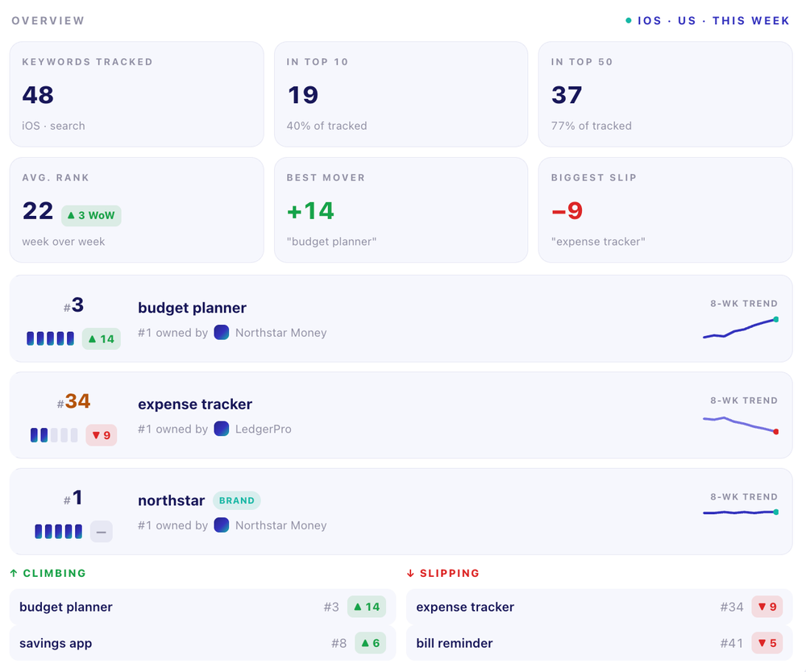Click the 48 keywords tracked value
This screenshot has height=672, width=806.
click(38, 94)
